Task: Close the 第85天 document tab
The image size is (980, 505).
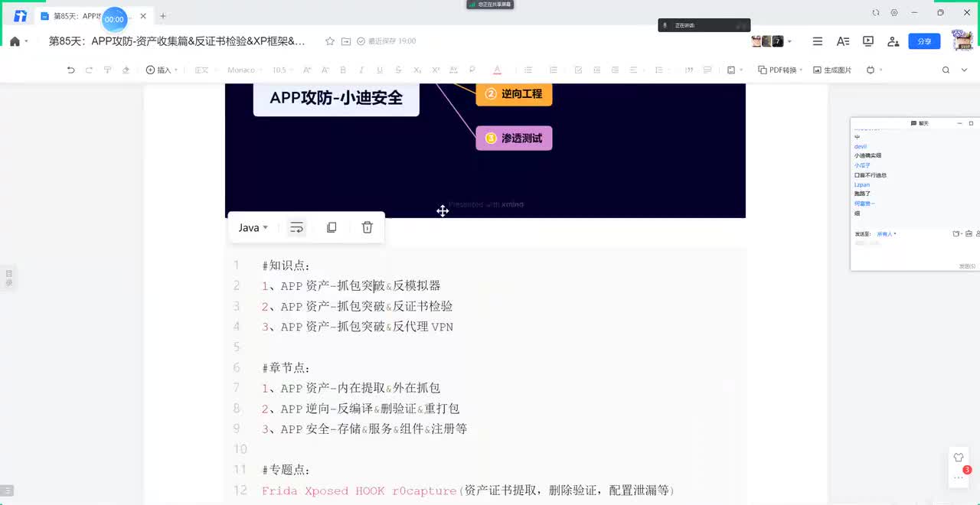Action: coord(143,16)
